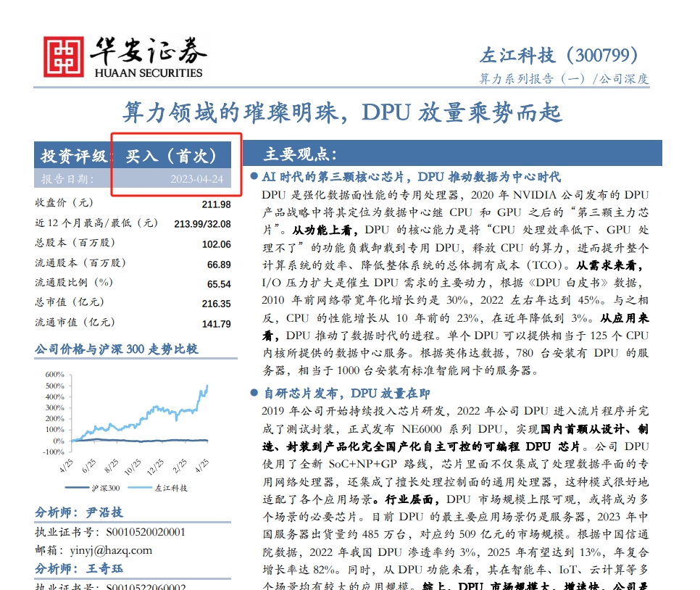
Task: Select the blue bullet beside AI 时代 heading
Action: [252, 176]
